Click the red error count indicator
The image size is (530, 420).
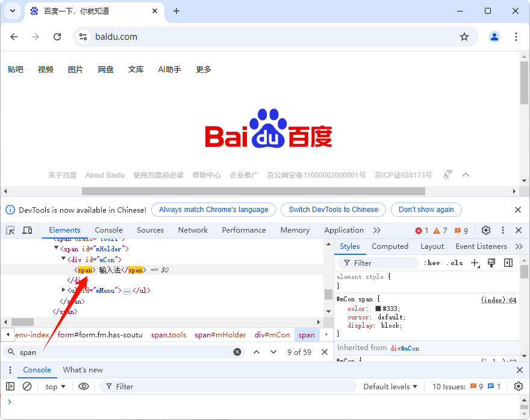422,231
